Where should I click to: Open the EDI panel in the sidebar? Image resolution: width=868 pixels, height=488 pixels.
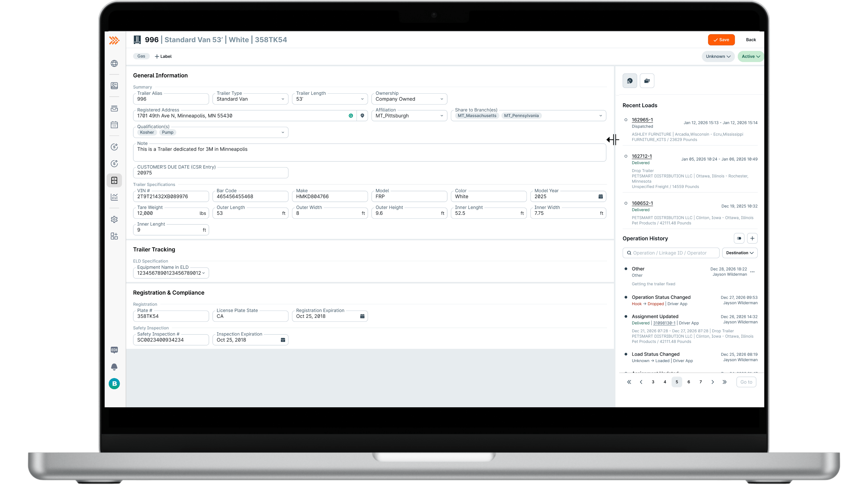(115, 350)
